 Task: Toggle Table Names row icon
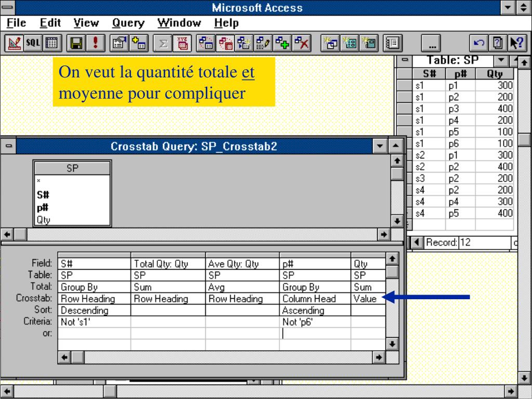coord(182,43)
